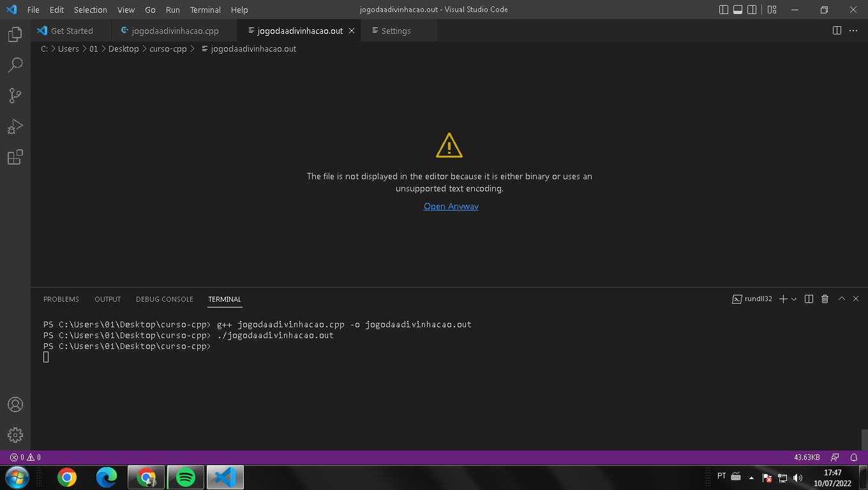Viewport: 868px width, 490px height.
Task: Open the Accounts menu icon
Action: tap(15, 405)
